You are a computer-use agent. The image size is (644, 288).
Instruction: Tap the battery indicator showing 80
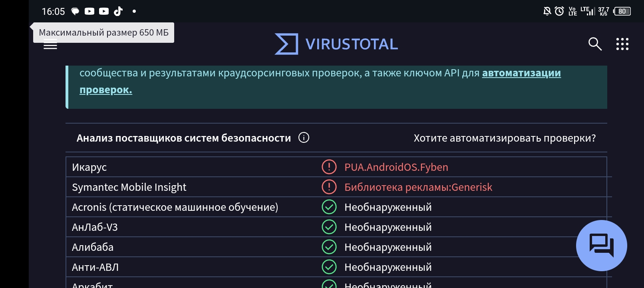[x=622, y=11]
